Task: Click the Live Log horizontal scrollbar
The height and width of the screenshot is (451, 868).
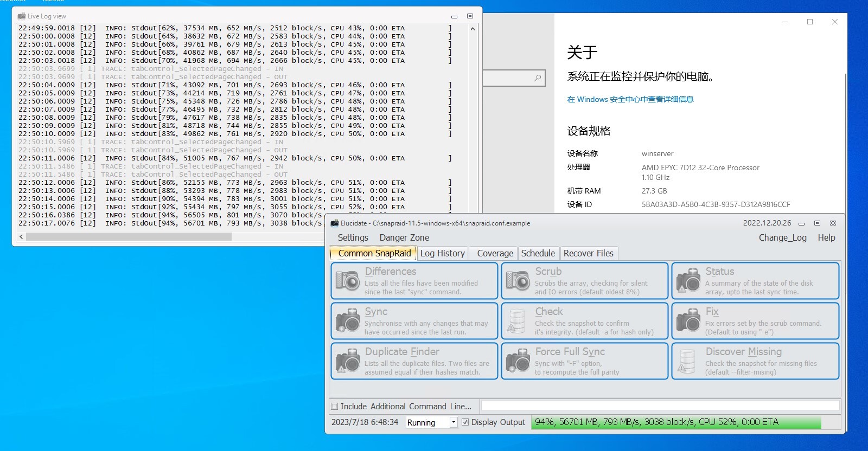Action: (x=129, y=237)
